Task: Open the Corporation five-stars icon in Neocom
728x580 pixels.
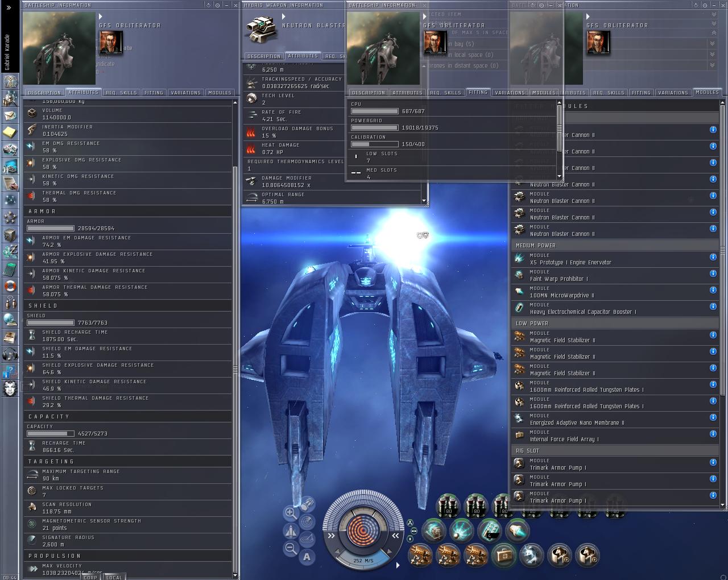Action: click(10, 218)
